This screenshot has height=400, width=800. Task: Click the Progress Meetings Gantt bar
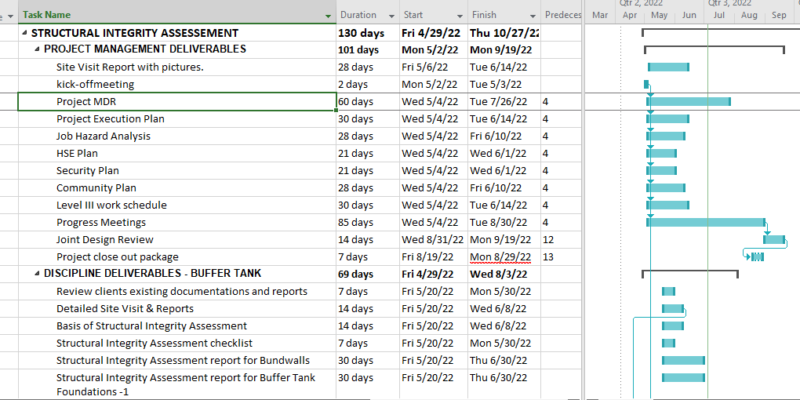pyautogui.click(x=707, y=222)
